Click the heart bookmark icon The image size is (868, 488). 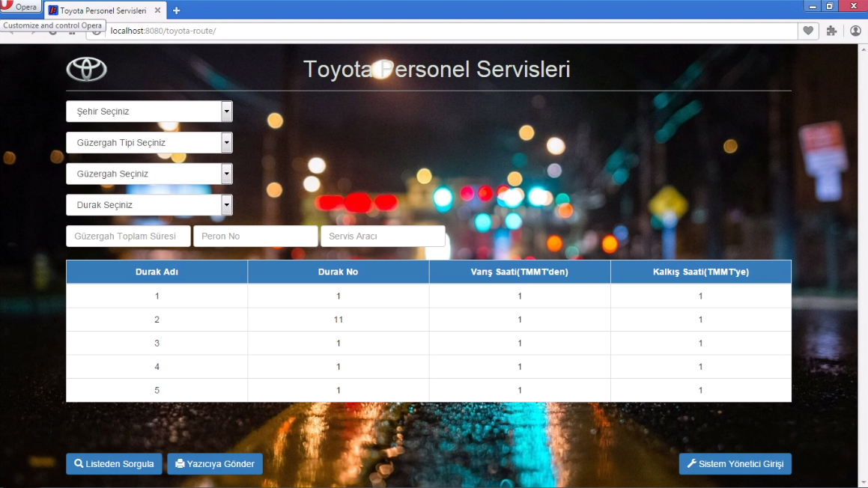click(808, 31)
